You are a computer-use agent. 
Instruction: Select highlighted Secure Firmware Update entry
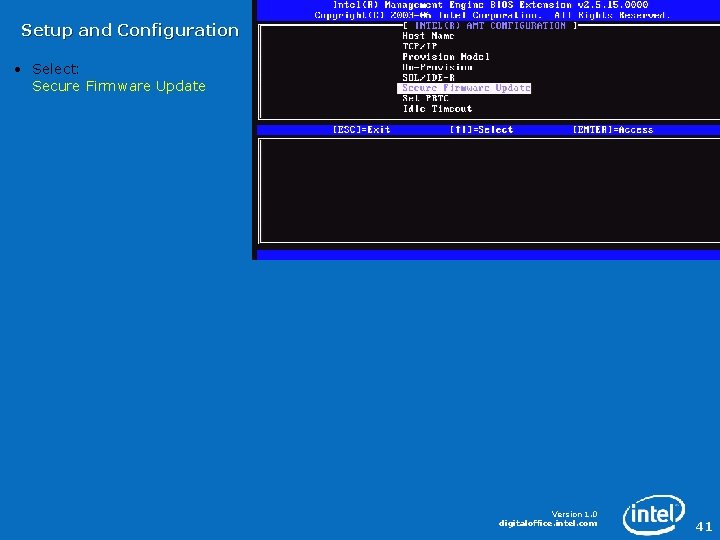(464, 88)
